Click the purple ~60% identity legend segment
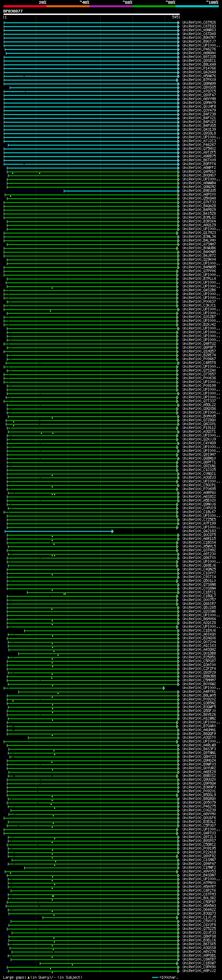This screenshot has height=980, width=222. click(111, 6)
